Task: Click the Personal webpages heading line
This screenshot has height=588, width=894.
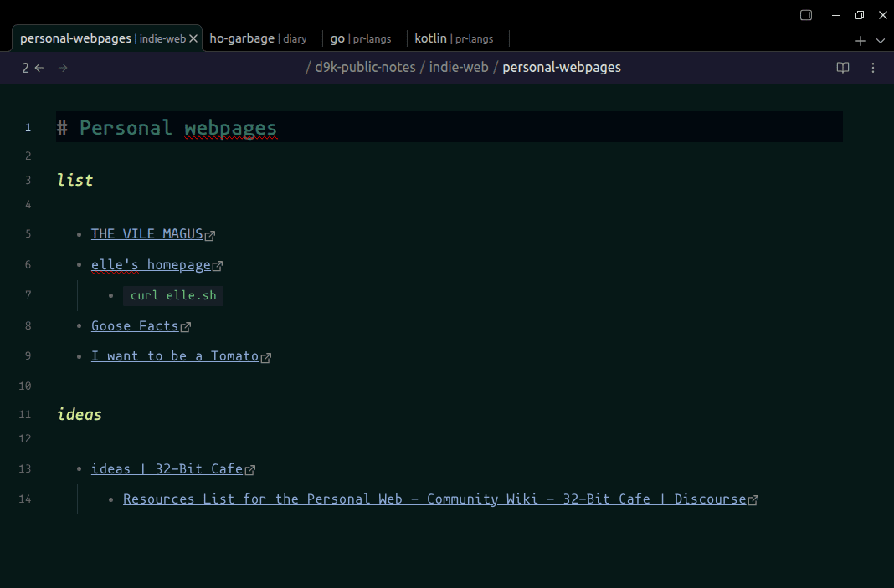Action: pos(450,127)
